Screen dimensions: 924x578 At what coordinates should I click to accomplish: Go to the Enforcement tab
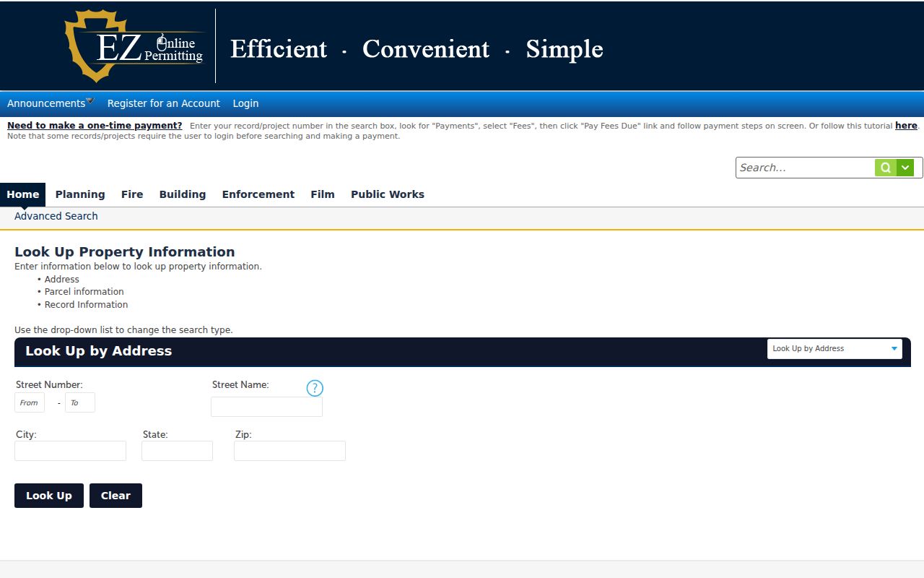258,194
